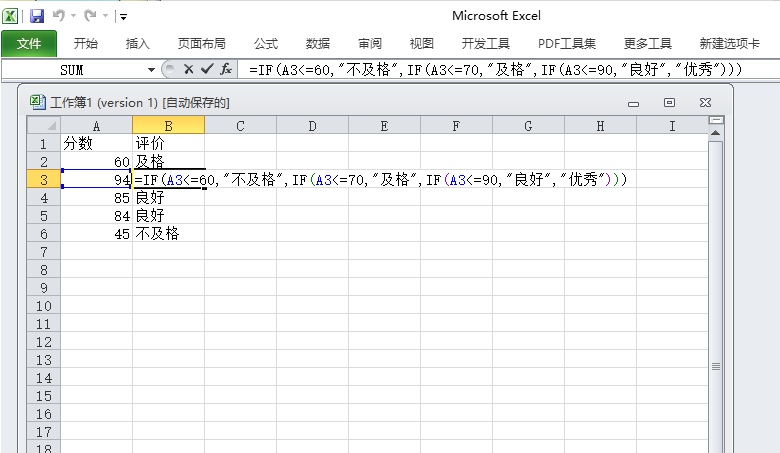
Task: Close the 工作簿1 workbook window
Action: coord(705,102)
